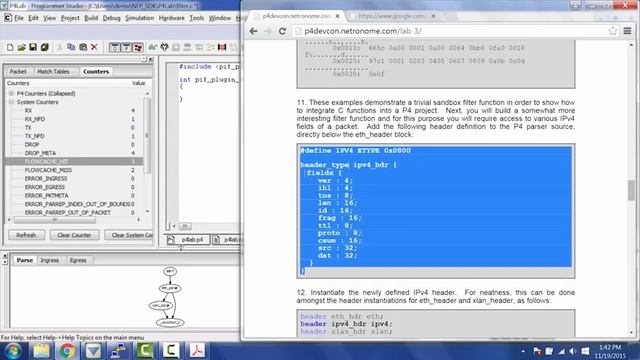The height and width of the screenshot is (360, 640).
Task: Click the red X delete icon in toolbar
Action: pos(94,47)
